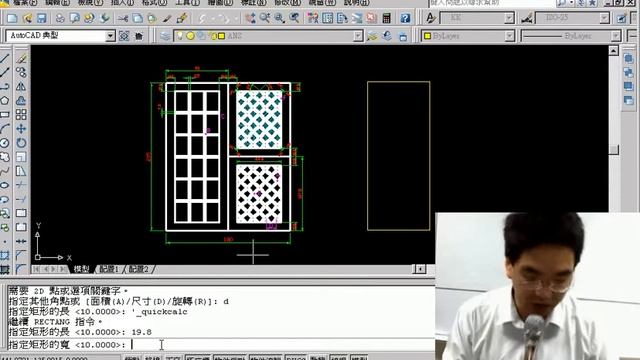Open the Tools menu
640x360 pixels.
187,2
